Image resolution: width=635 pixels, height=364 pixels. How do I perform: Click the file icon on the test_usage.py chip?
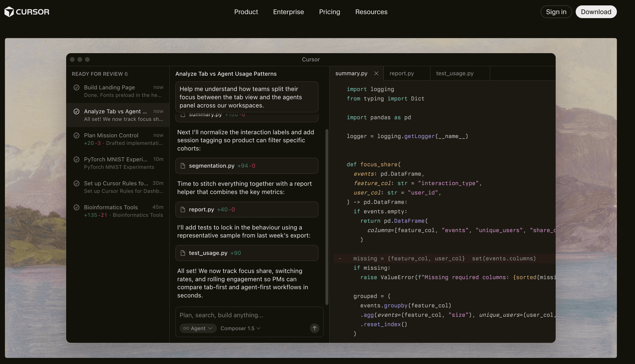183,253
